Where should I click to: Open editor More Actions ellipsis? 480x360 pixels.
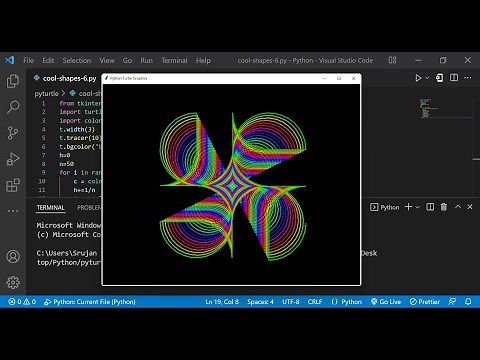[x=468, y=78]
